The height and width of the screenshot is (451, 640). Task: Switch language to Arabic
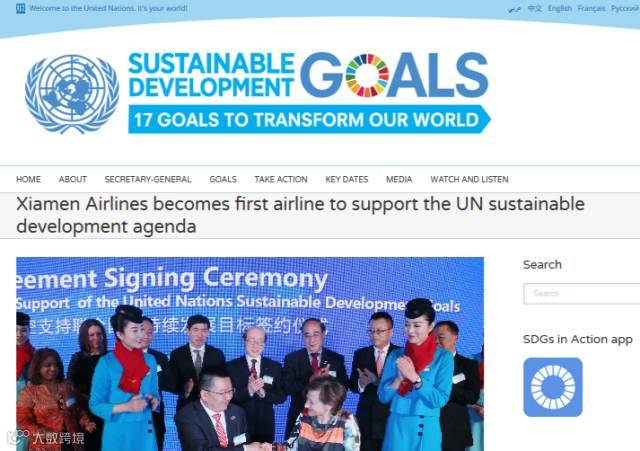pos(515,8)
